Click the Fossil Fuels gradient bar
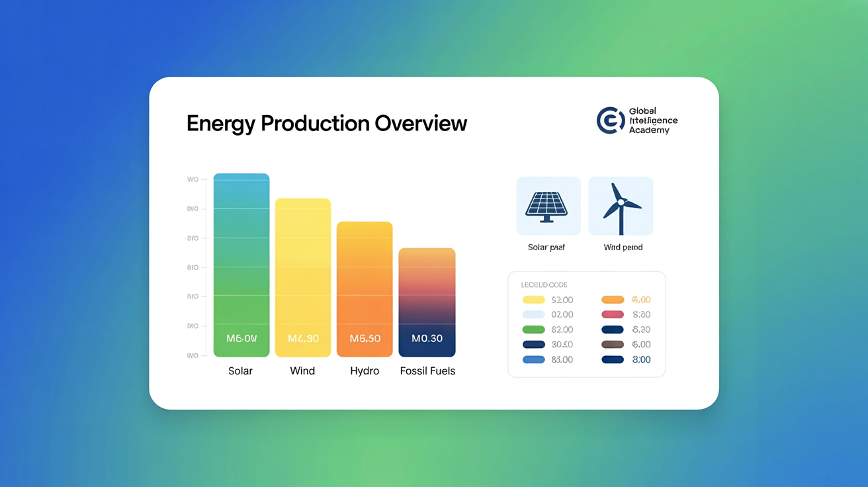Image resolution: width=868 pixels, height=487 pixels. (x=427, y=301)
